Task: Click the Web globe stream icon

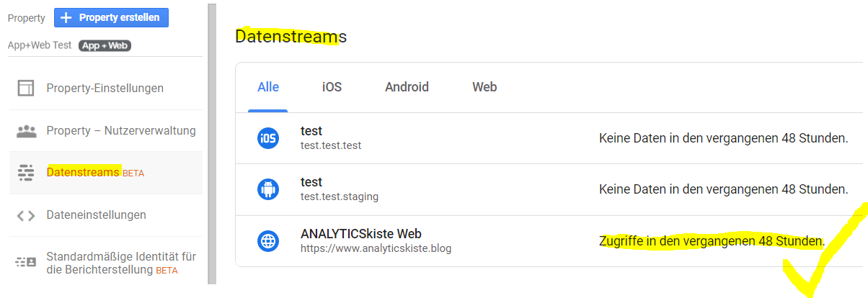Action: click(268, 240)
